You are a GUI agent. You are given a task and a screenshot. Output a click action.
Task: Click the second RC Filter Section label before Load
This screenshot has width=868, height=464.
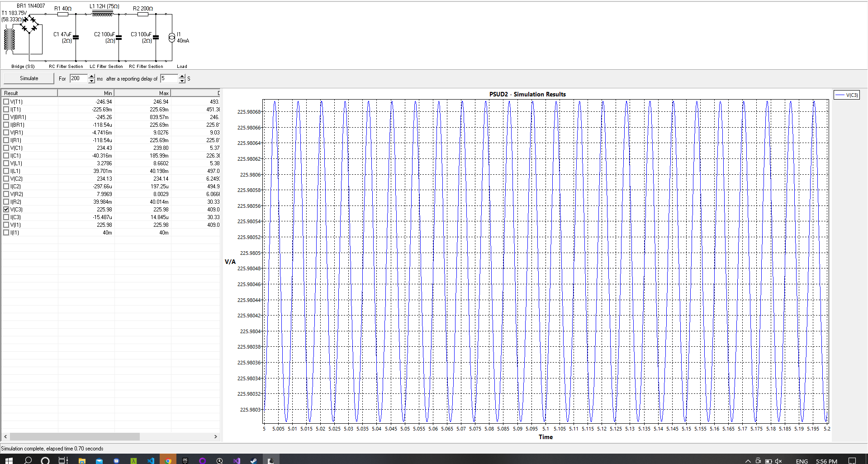(146, 67)
